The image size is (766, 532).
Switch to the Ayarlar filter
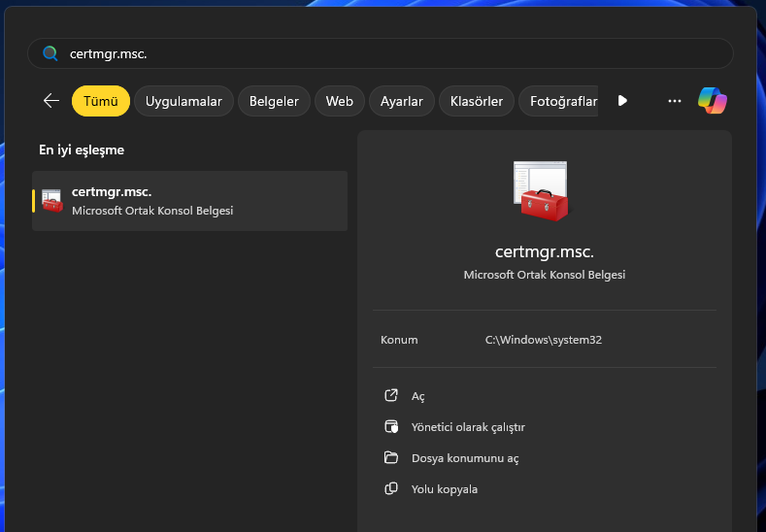point(402,101)
